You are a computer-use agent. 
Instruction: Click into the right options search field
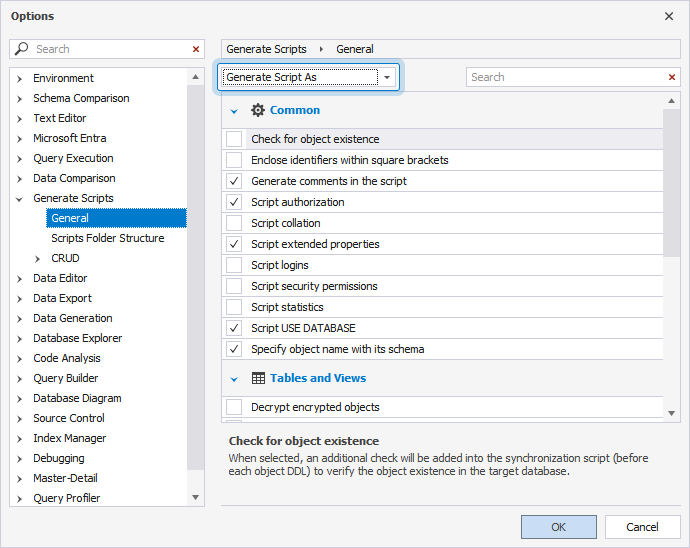tap(565, 77)
